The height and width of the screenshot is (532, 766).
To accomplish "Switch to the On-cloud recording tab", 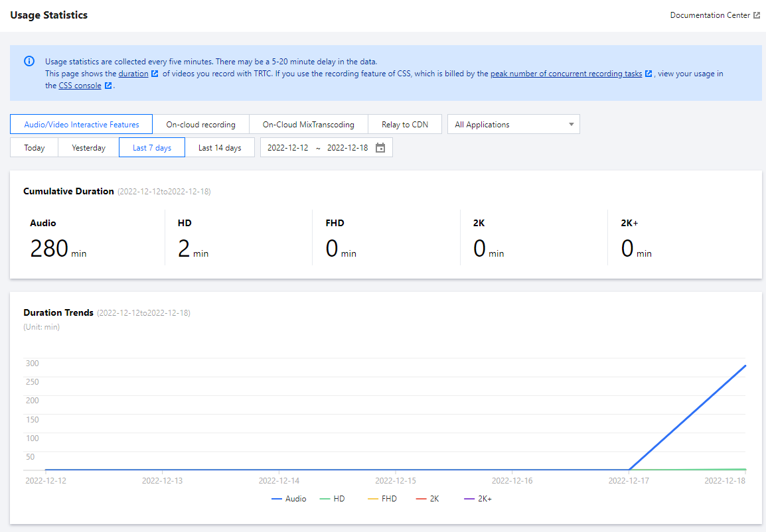I will coord(200,125).
